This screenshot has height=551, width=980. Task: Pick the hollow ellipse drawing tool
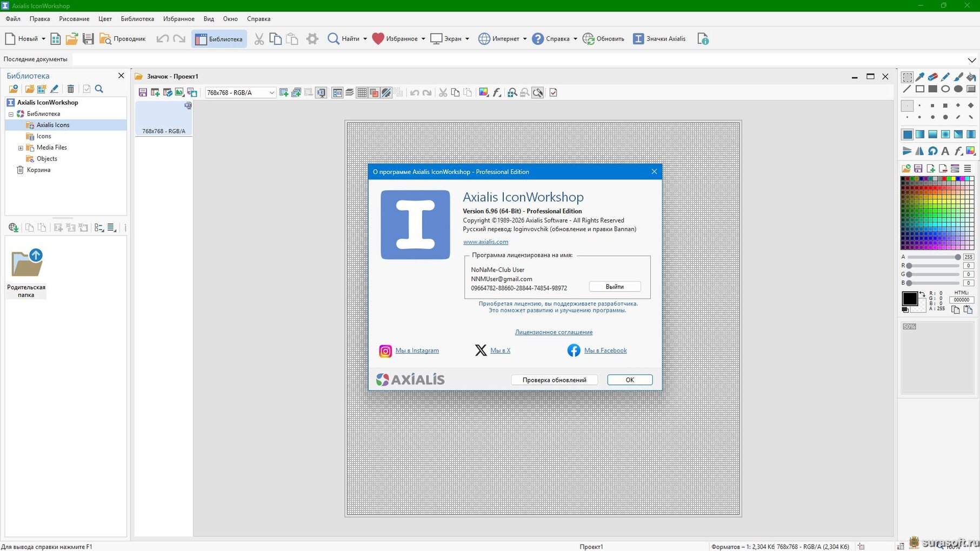click(x=945, y=89)
